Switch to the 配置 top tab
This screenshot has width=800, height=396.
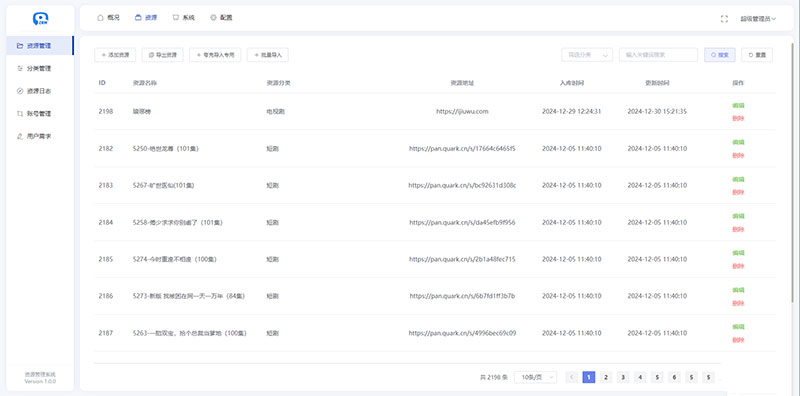pyautogui.click(x=221, y=17)
